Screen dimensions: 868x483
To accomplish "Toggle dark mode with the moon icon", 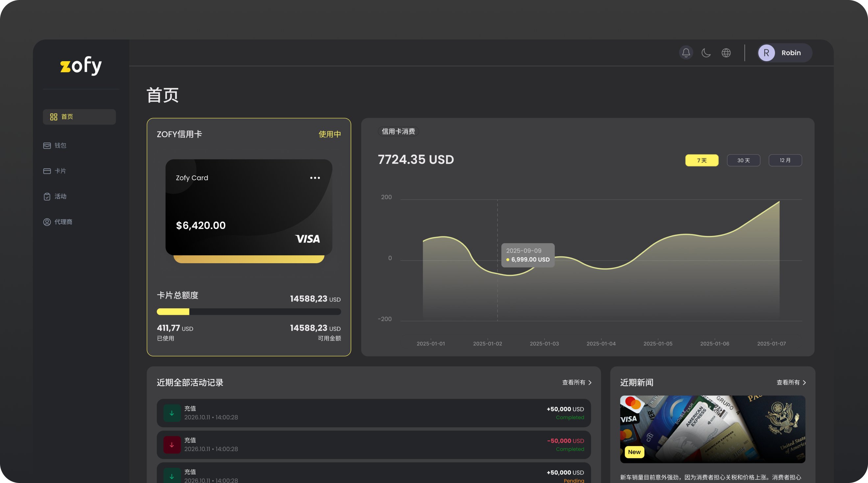I will 706,53.
